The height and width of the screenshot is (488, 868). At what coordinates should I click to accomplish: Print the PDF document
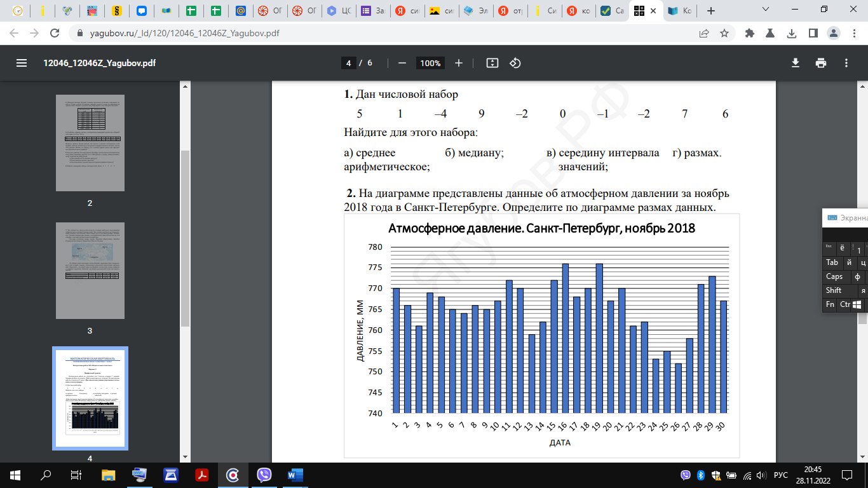[x=821, y=63]
